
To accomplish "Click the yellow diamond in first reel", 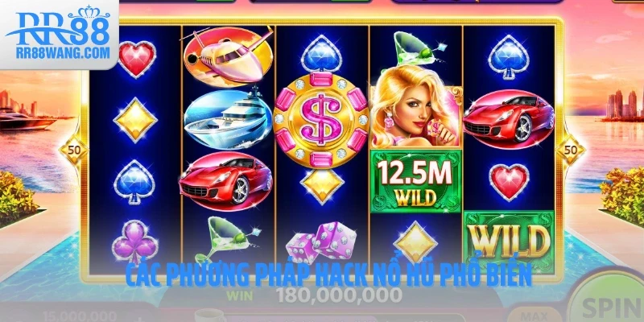I will coord(135,120).
